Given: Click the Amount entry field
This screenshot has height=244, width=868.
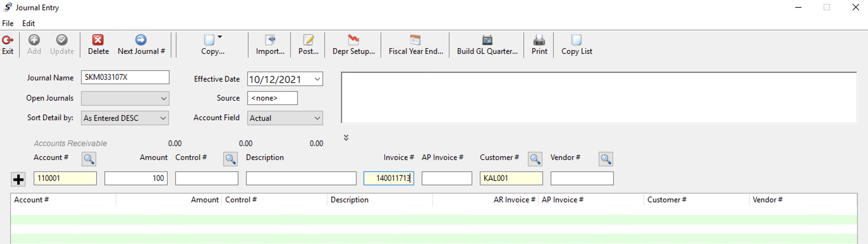Looking at the screenshot, I should click(x=136, y=178).
